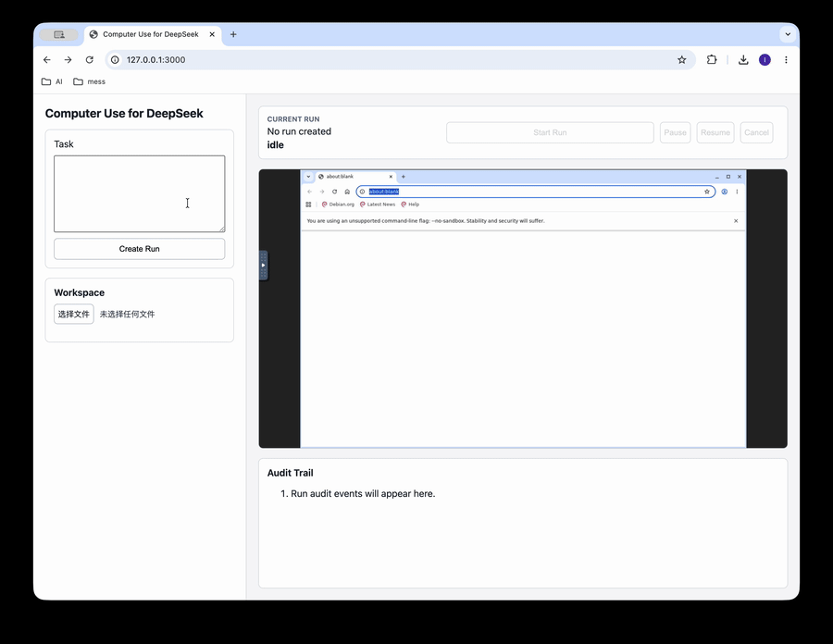Click the about:blank address bar in the remote browser
The width and height of the screenshot is (833, 644).
[x=536, y=192]
